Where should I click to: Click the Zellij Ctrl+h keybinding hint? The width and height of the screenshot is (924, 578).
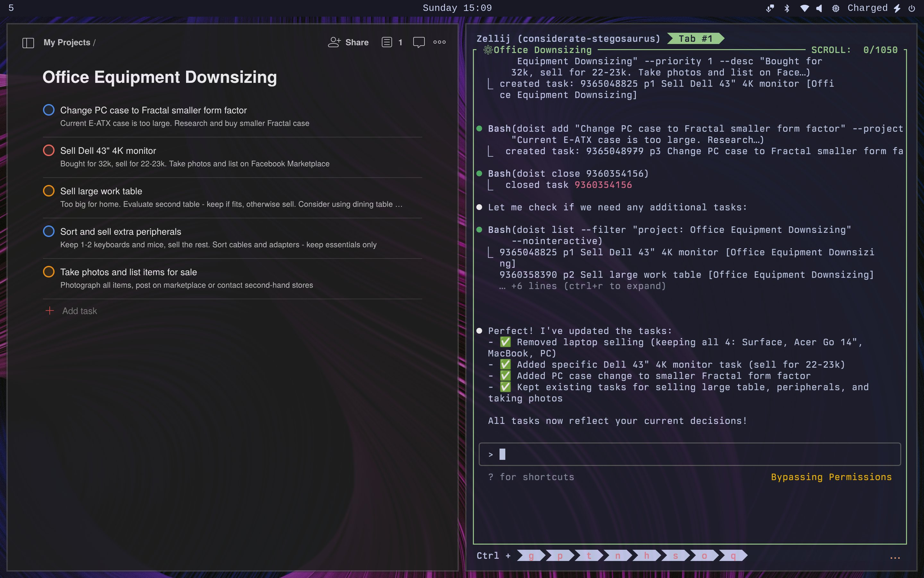[646, 556]
